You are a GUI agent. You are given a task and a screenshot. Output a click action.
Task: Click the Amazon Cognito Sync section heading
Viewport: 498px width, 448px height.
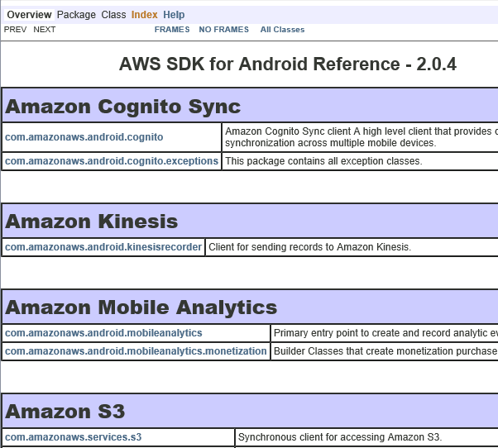click(123, 107)
